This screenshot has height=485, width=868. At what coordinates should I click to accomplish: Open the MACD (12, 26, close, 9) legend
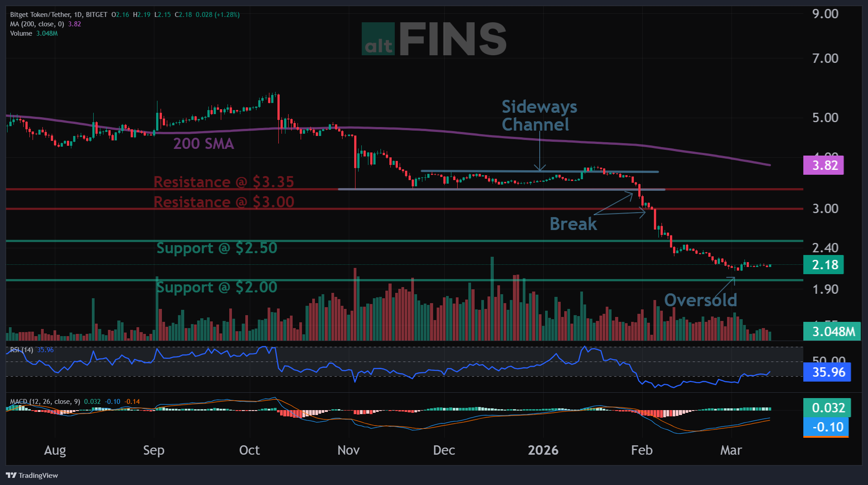(x=45, y=402)
